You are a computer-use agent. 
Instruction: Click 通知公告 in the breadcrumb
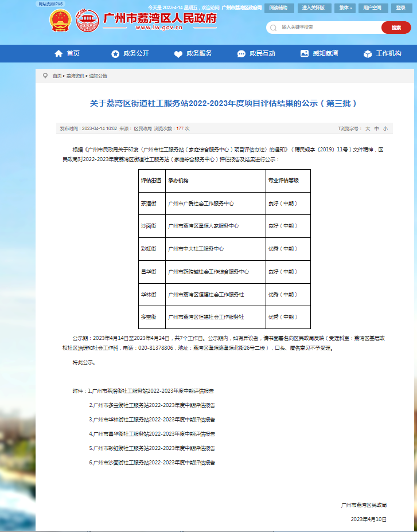[x=98, y=76]
